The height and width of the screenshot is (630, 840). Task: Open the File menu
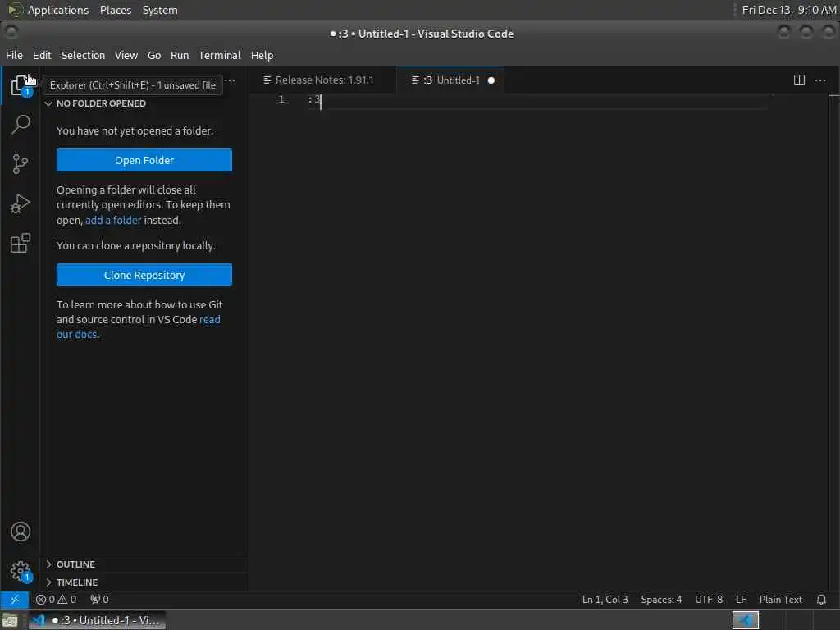tap(14, 55)
